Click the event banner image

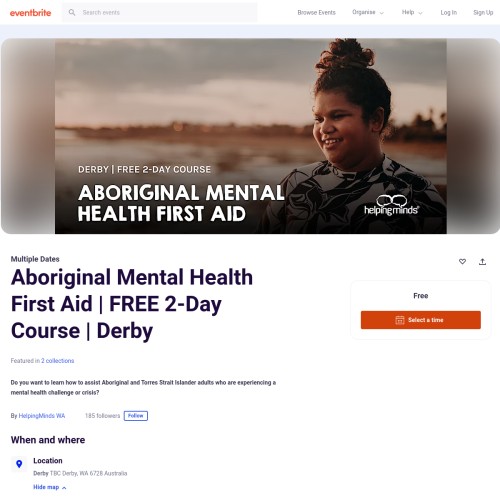coord(251,136)
